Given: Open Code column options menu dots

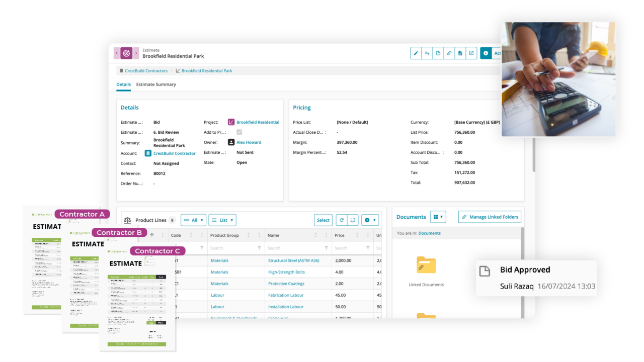Looking at the screenshot, I should (x=202, y=235).
